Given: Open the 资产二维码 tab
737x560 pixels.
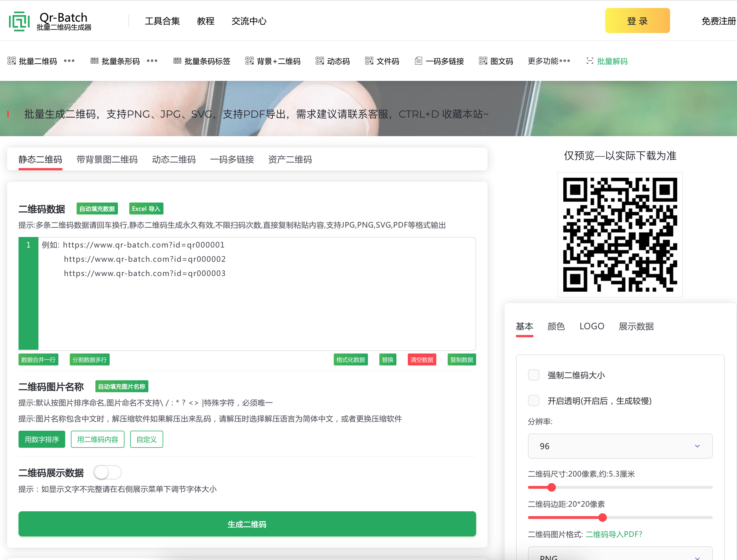Looking at the screenshot, I should (x=290, y=160).
